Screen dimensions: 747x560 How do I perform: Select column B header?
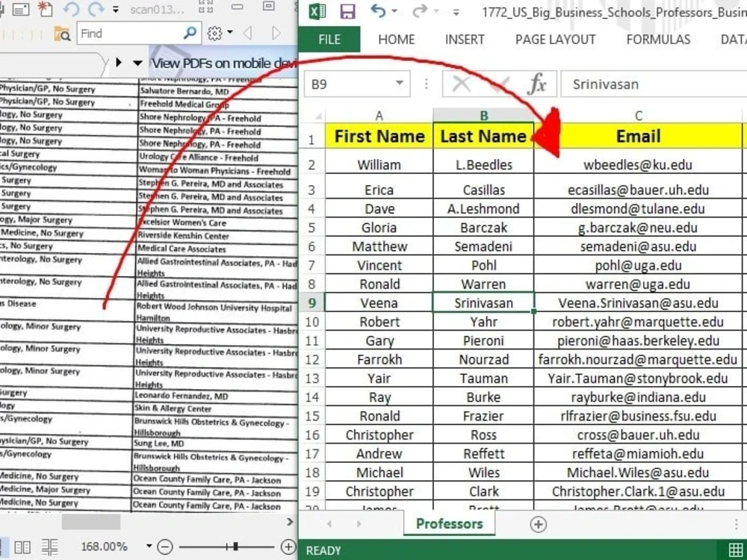483,116
